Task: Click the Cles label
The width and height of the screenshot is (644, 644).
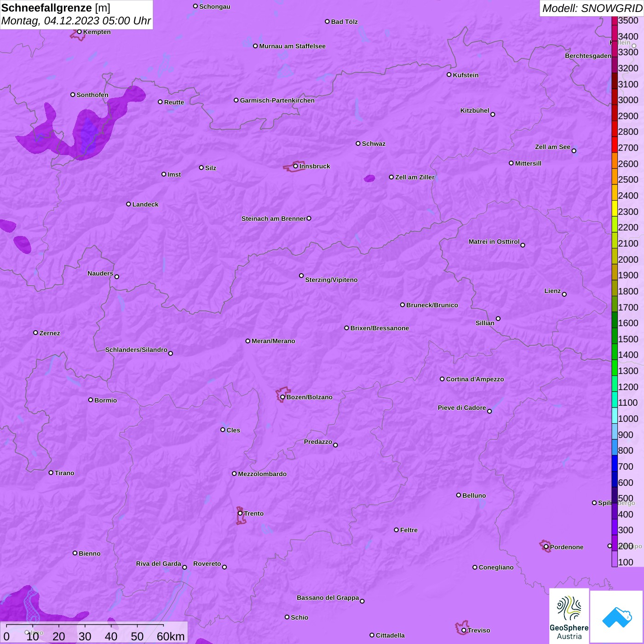Action: coord(233,430)
